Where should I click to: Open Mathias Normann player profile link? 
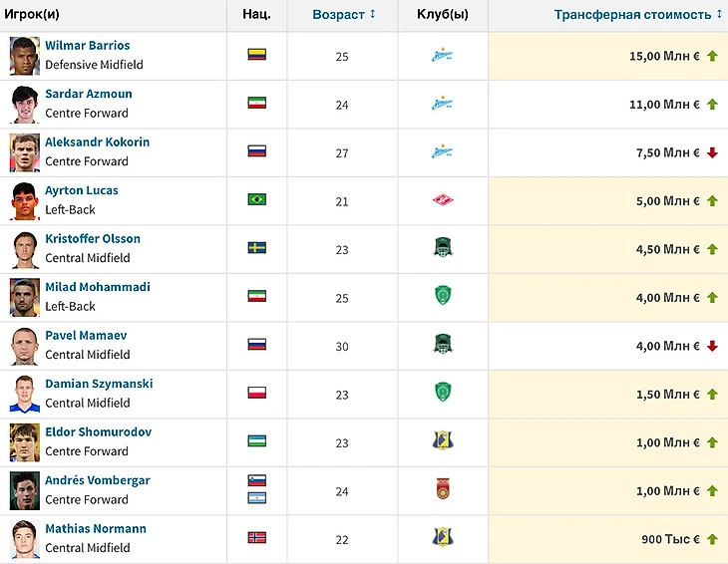point(96,529)
